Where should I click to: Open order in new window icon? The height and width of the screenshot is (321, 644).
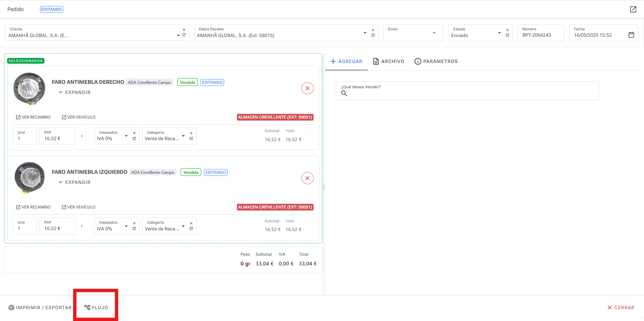(633, 9)
